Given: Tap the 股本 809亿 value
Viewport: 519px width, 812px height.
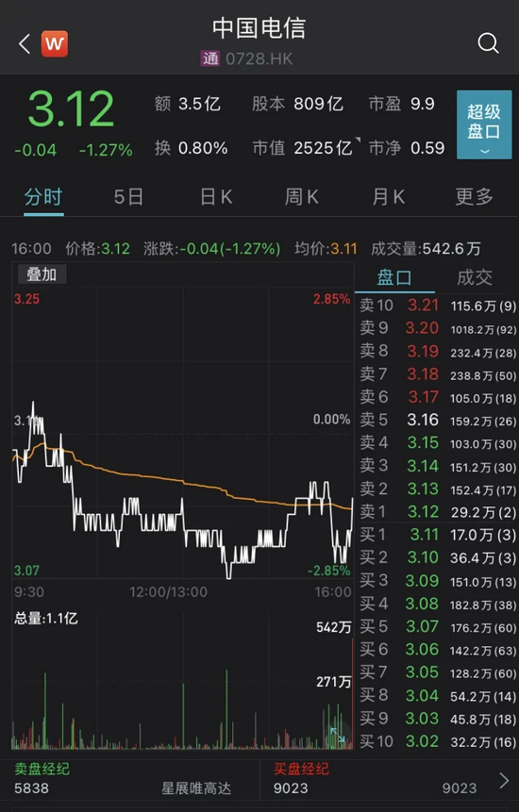Looking at the screenshot, I should click(x=297, y=104).
